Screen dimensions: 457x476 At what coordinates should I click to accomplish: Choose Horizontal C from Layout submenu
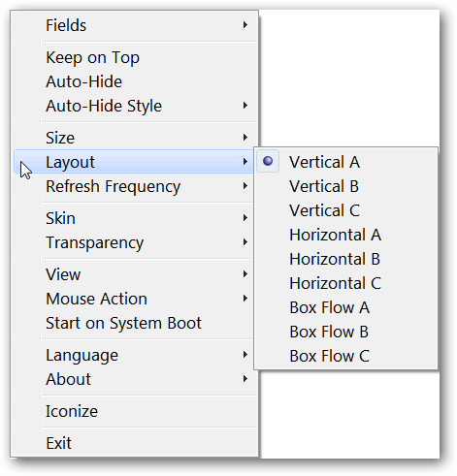[x=345, y=283]
